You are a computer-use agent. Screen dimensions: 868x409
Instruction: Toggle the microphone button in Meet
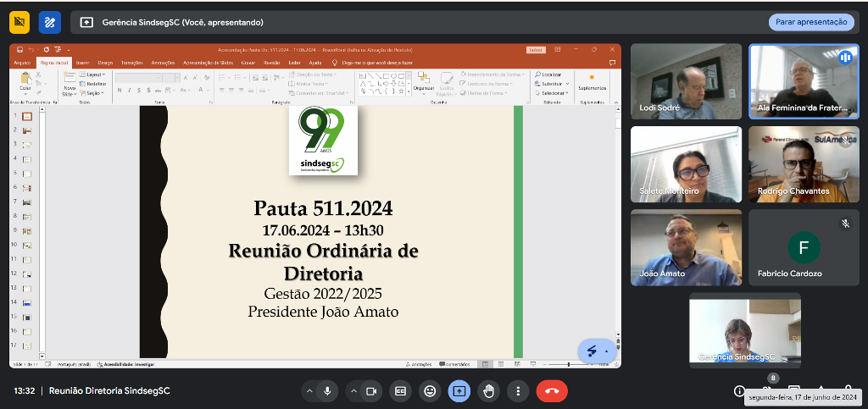[x=327, y=391]
